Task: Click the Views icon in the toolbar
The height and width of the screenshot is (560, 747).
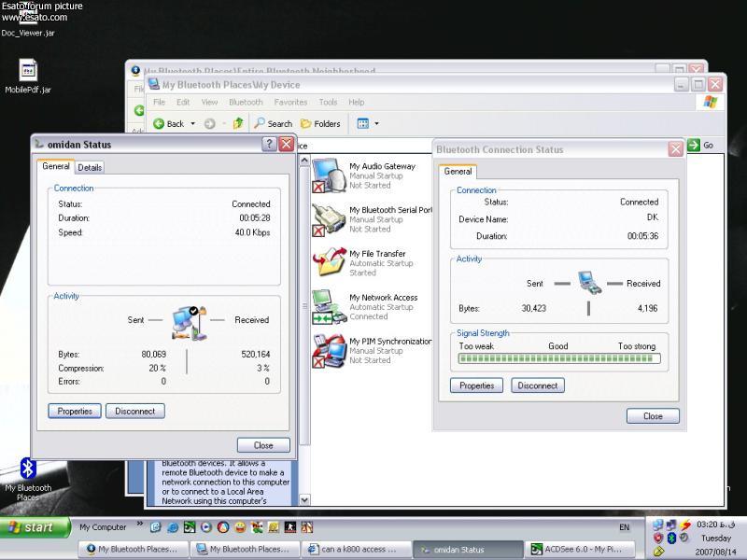Action: pos(363,124)
